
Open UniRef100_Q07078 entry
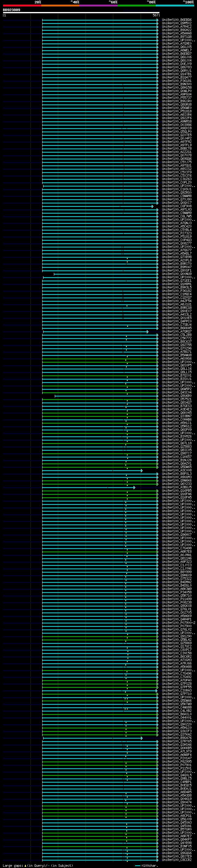(177, 155)
